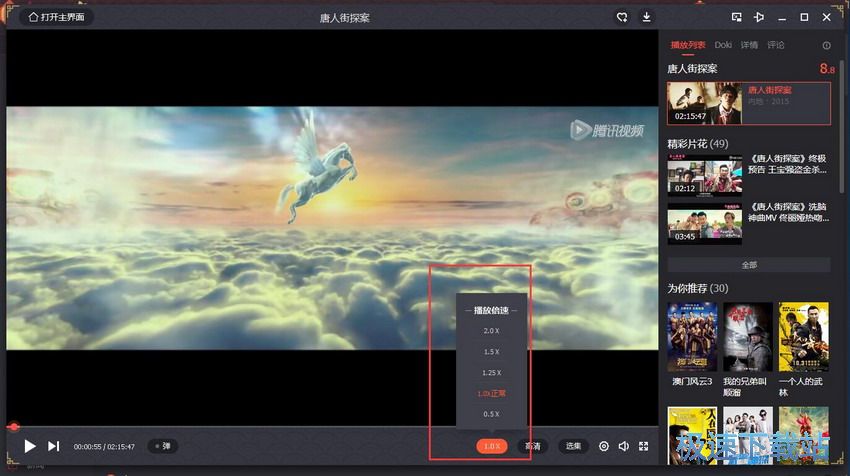Screen dimensions: 850x476
Task: Click the red progress bar playhead
Action: pos(13,427)
